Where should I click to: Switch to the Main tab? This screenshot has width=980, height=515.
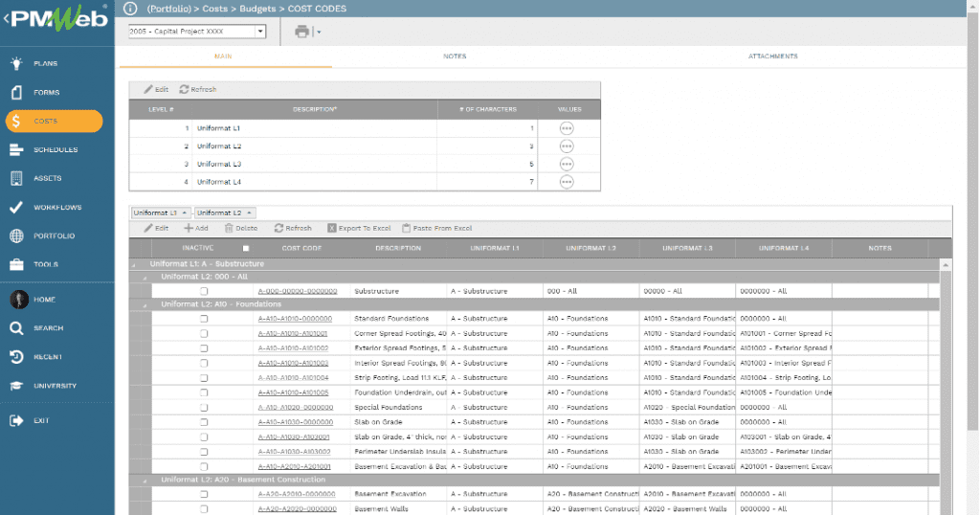(x=223, y=56)
